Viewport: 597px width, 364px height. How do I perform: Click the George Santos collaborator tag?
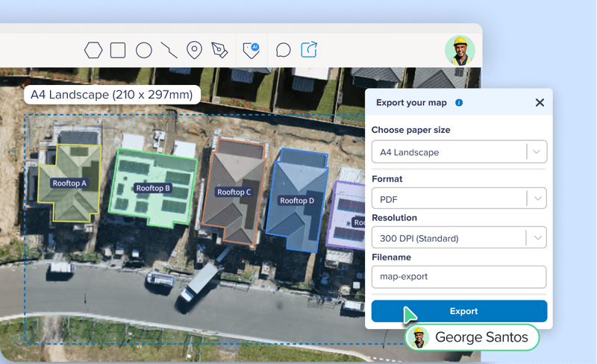[472, 337]
